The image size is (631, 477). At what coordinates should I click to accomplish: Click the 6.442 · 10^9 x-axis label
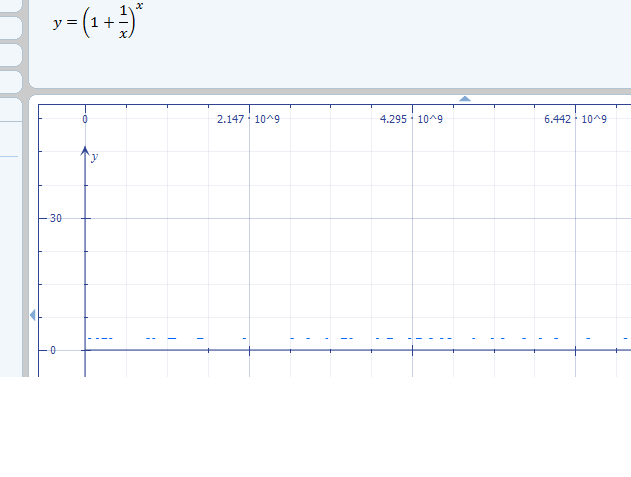click(x=575, y=120)
